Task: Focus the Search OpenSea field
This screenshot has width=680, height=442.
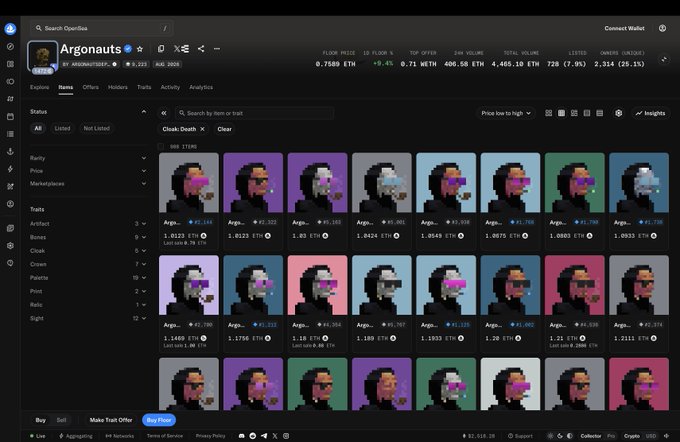Action: click(x=102, y=28)
